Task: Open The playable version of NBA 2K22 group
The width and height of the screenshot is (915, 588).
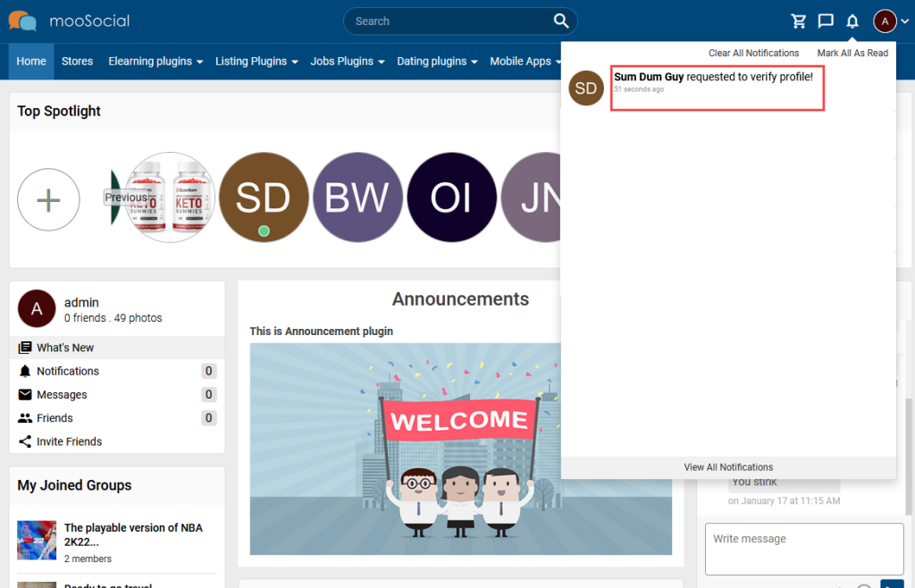Action: pyautogui.click(x=133, y=534)
